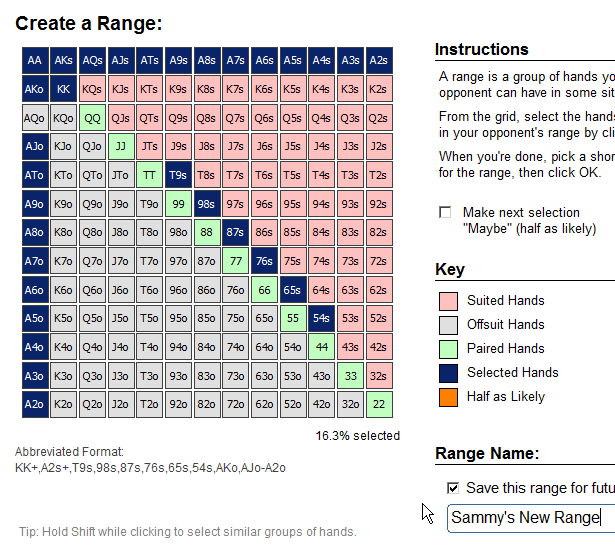Viewport: 615px width, 550px height.
Task: Select the KQs suited hand cell
Action: 93,89
